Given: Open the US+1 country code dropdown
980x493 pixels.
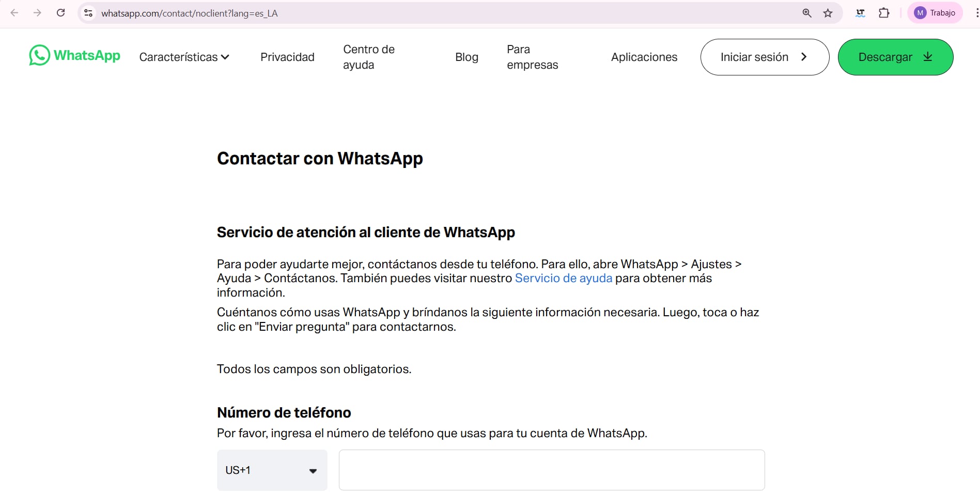Looking at the screenshot, I should pos(272,470).
